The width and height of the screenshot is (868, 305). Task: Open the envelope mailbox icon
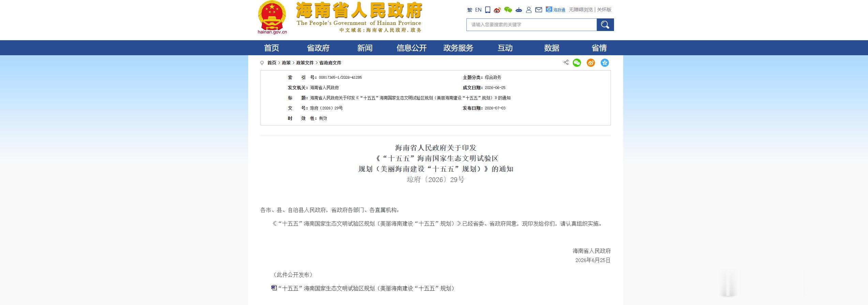(x=539, y=10)
